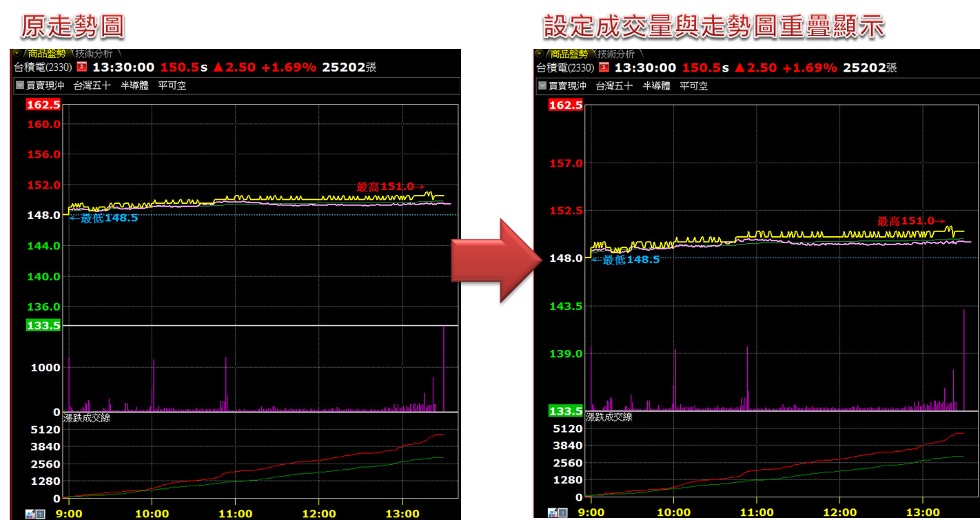Open round dropdown beside 商品盤勢 tab, left panel
Image resolution: width=980 pixels, height=520 pixels.
[17, 53]
